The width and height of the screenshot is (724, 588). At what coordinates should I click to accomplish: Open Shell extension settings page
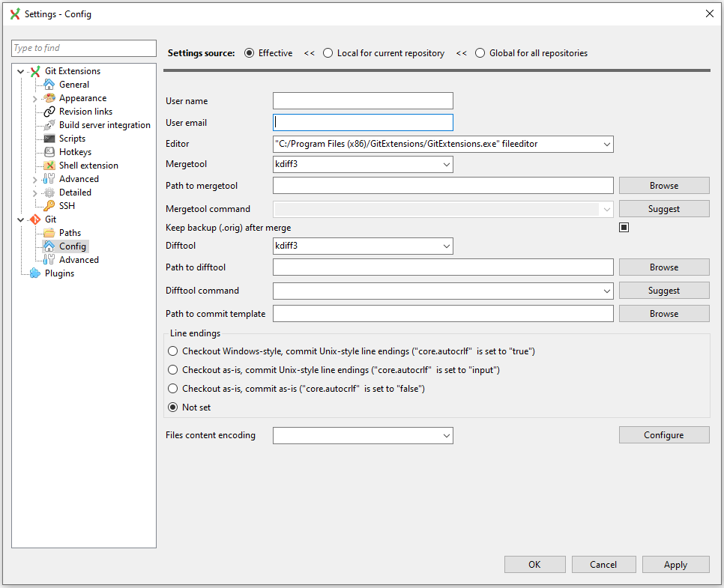click(x=88, y=166)
